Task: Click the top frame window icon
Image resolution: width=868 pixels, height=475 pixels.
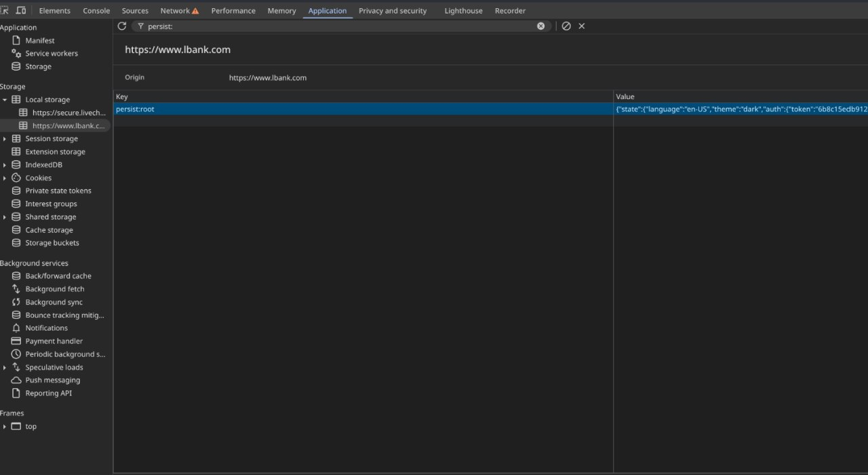Action: tap(16, 427)
